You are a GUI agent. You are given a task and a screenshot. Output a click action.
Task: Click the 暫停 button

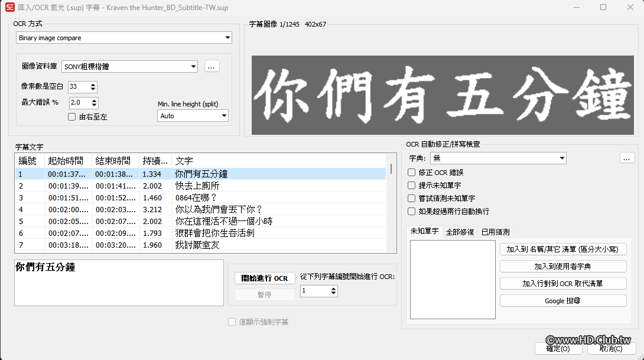click(265, 294)
